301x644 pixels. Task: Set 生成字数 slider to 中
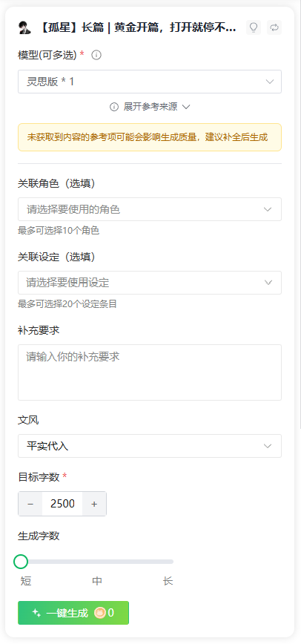tap(97, 562)
